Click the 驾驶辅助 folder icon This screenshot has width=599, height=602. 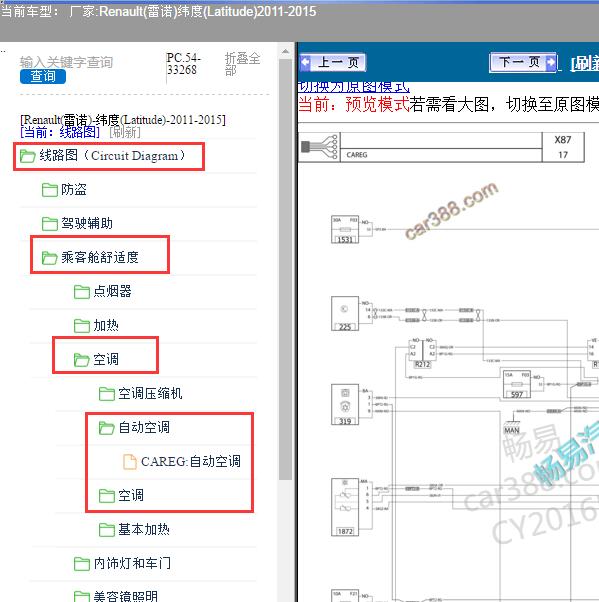(50, 224)
